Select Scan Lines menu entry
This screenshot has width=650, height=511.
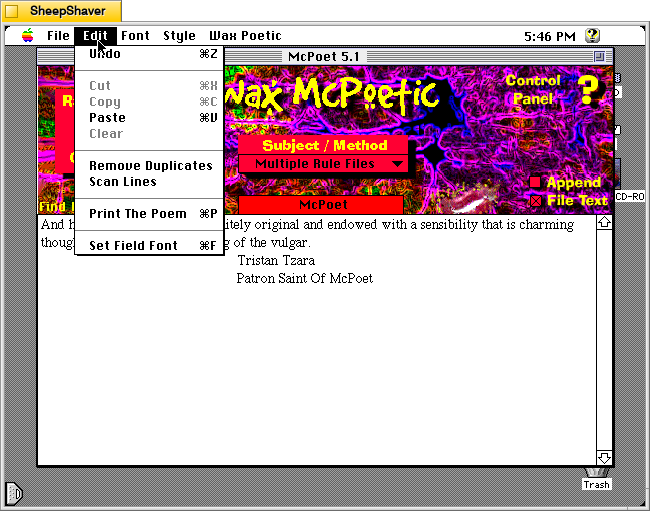click(149, 182)
